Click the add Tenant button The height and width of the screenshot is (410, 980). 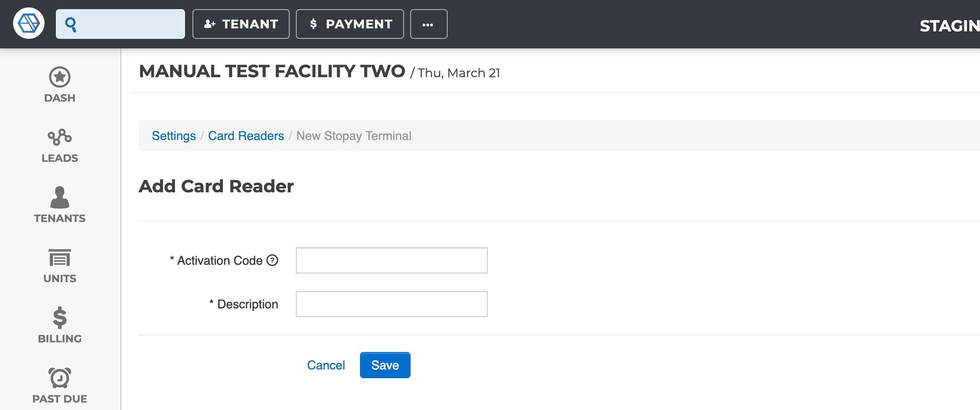coord(241,24)
